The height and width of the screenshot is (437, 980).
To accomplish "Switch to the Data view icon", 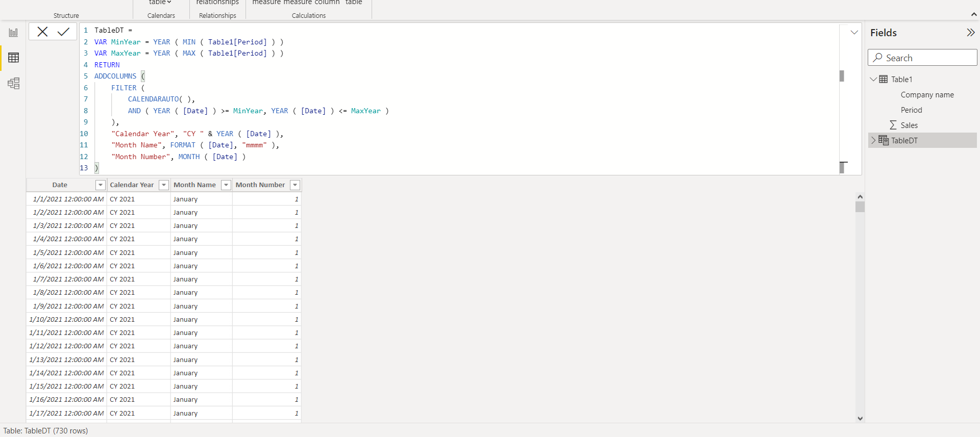I will pos(13,58).
